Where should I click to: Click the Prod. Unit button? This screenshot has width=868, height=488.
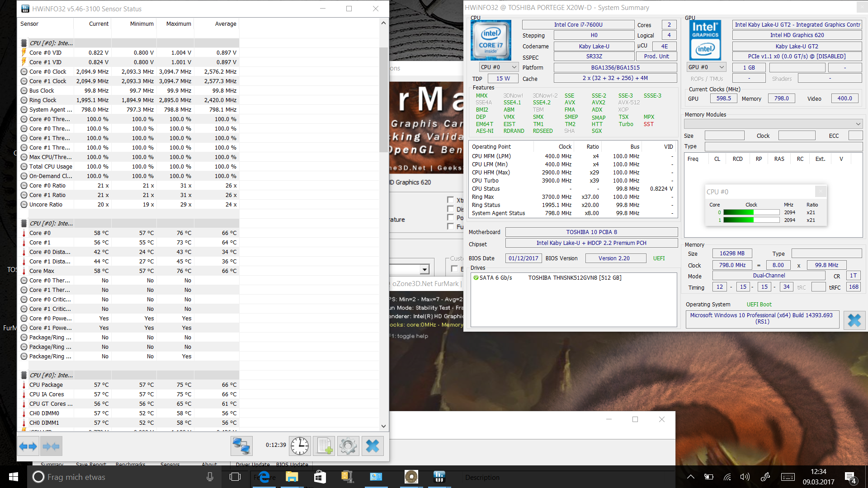[x=656, y=56]
